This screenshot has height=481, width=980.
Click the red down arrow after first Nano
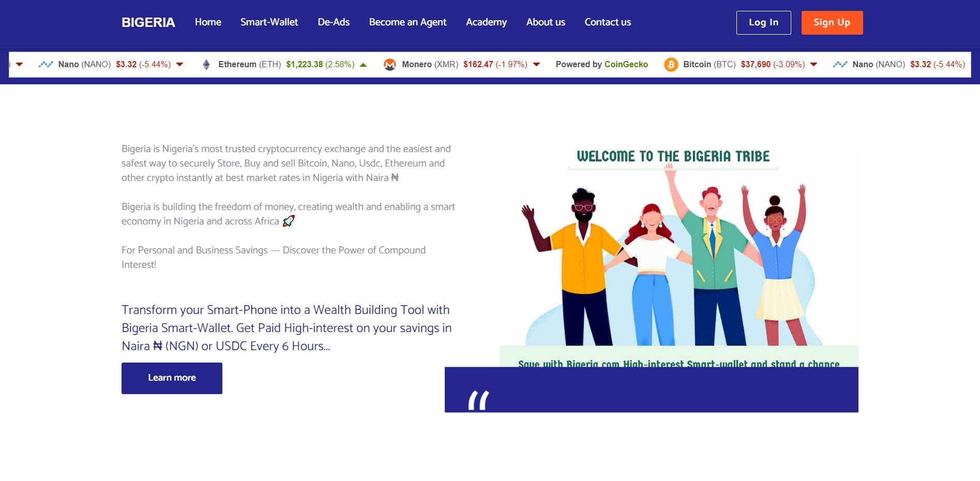[179, 65]
